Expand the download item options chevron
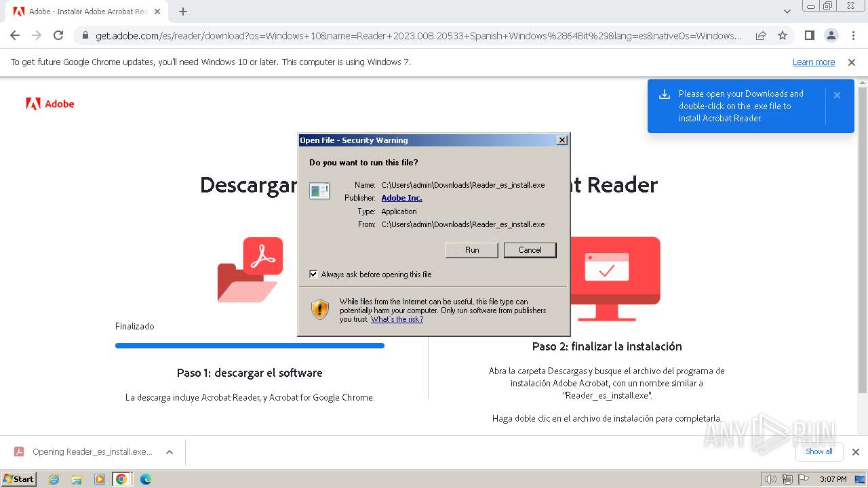 (x=170, y=452)
